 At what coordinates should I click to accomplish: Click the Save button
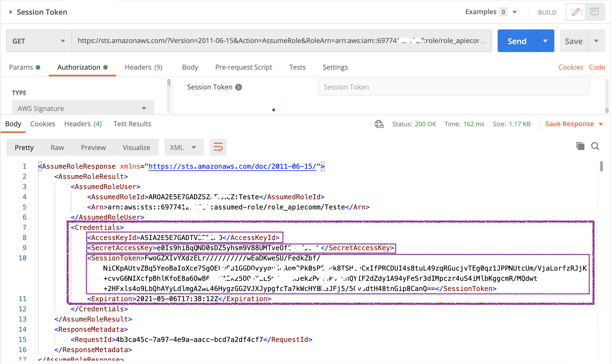[x=574, y=41]
